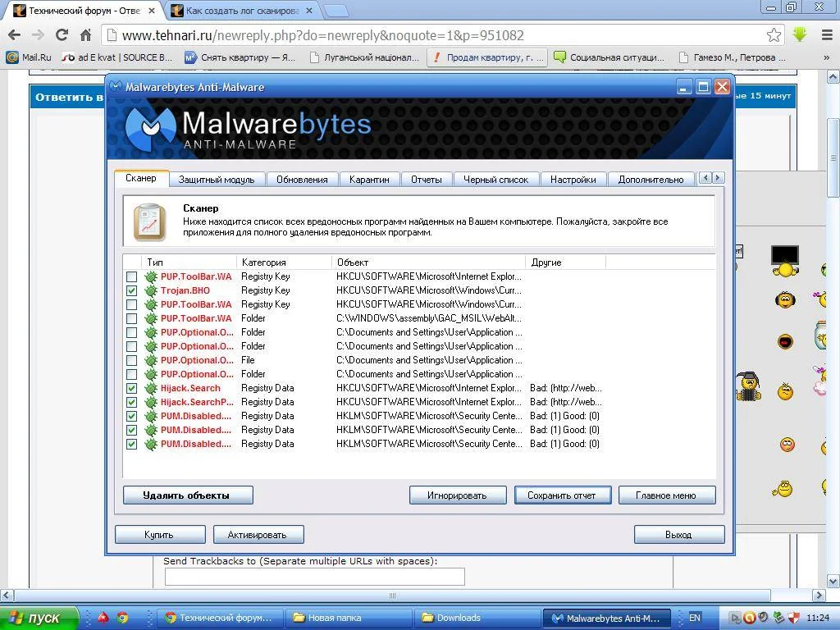Click the Удалить объекты button
Image resolution: width=840 pixels, height=630 pixels.
(188, 495)
